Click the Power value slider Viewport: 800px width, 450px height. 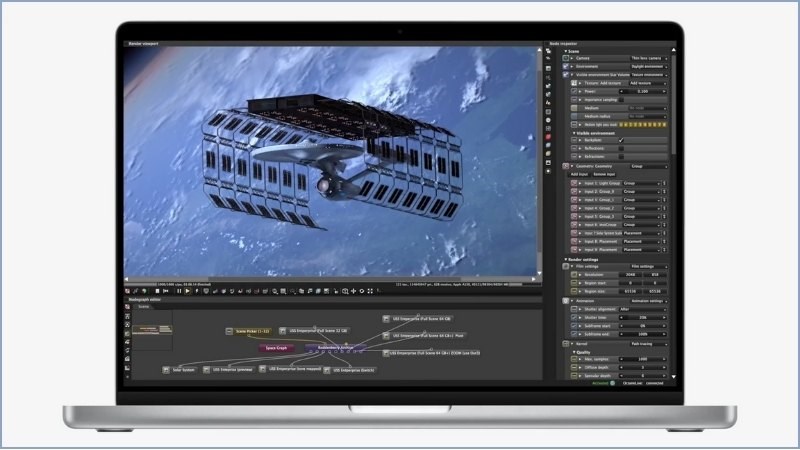coord(643,91)
